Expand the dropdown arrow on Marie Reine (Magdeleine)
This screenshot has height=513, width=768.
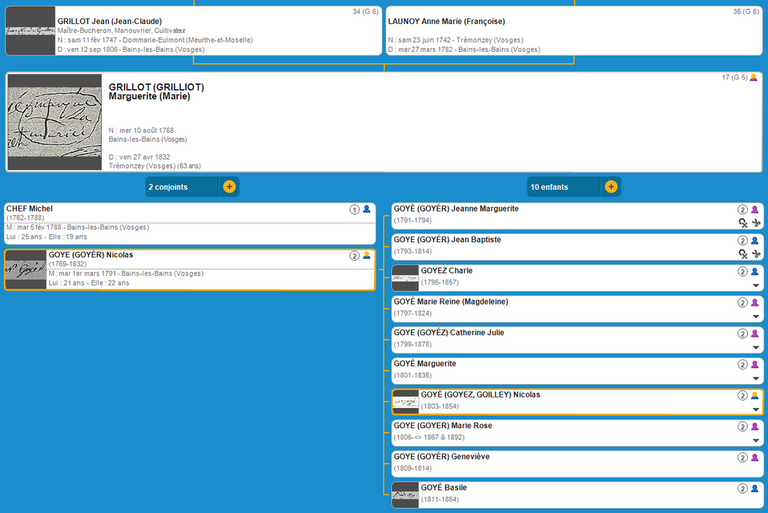755,316
